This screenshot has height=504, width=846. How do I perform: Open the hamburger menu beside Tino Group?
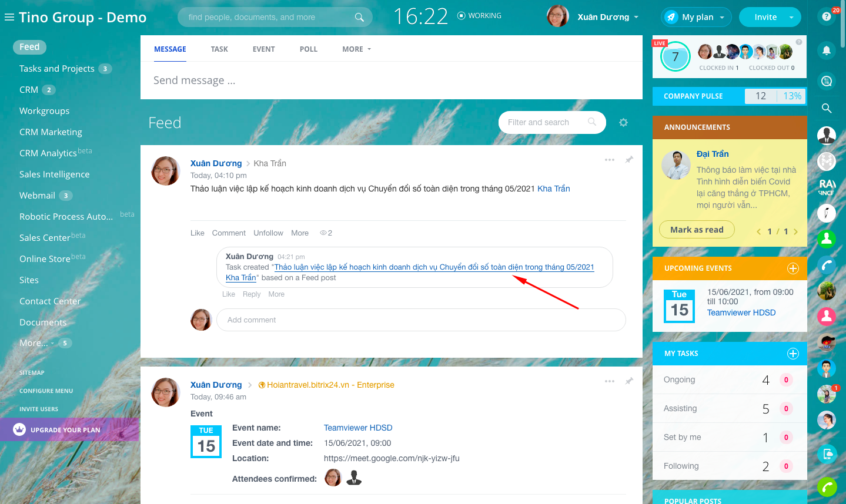coord(9,17)
